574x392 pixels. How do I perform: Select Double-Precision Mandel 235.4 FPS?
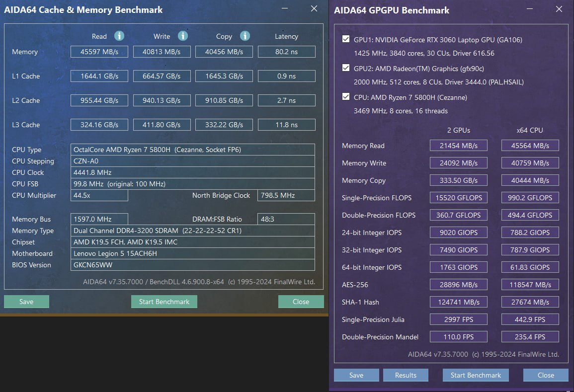click(x=530, y=337)
